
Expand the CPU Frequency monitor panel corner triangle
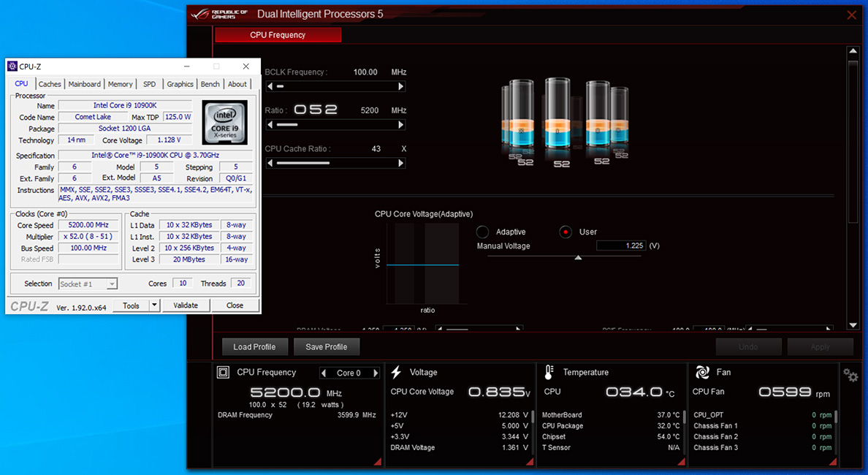(x=378, y=462)
